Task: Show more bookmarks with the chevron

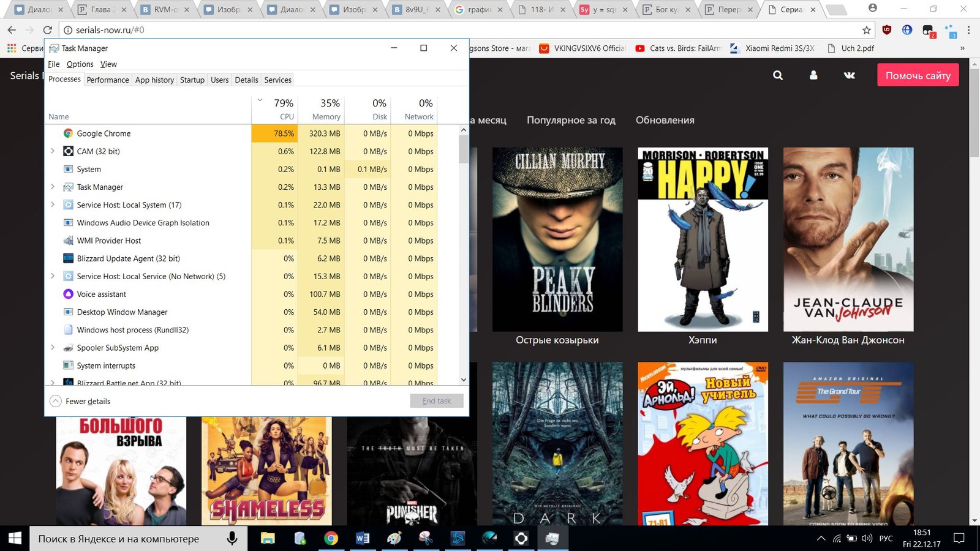Action: click(962, 48)
